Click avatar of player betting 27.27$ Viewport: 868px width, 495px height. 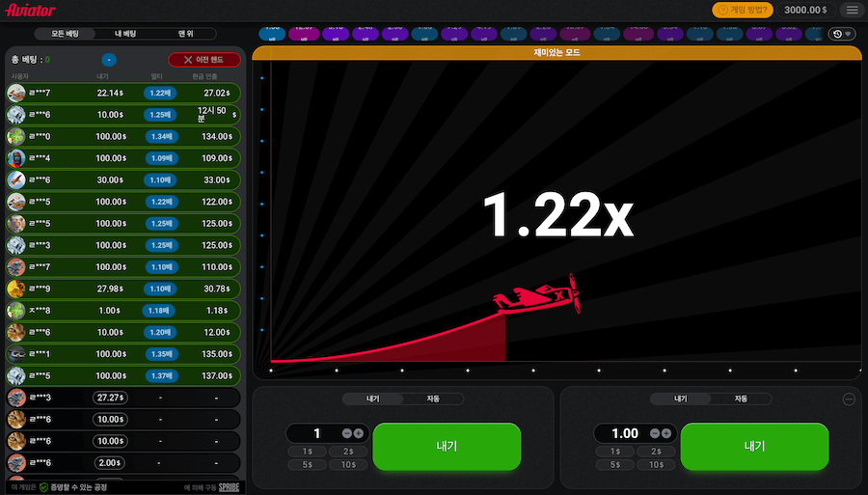(x=16, y=398)
